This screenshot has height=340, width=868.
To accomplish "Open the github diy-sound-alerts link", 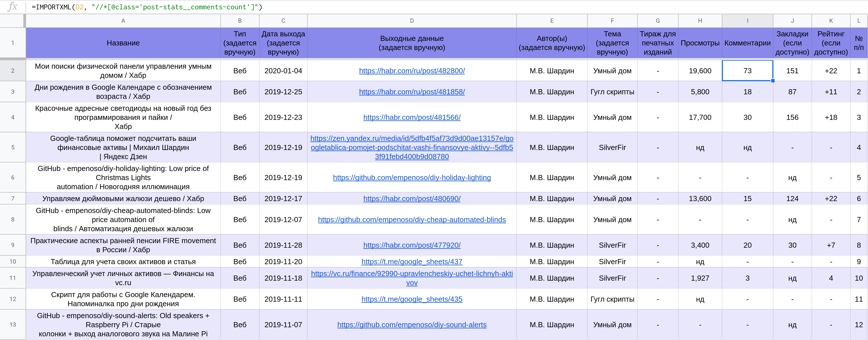I will tap(411, 324).
